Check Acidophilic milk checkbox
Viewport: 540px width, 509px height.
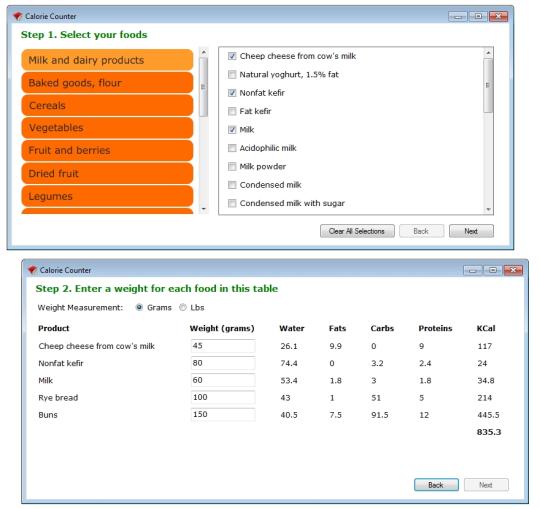(232, 148)
